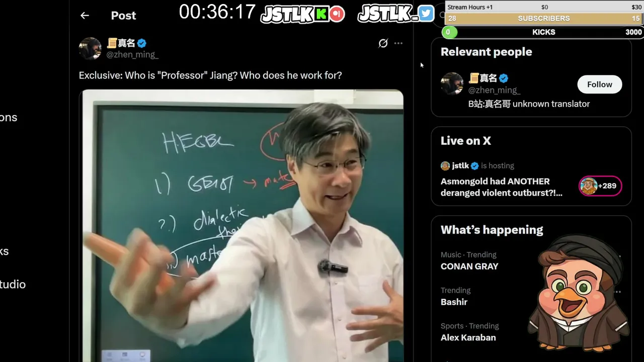Open Grok explain icon on the post
644x362 pixels.
[383, 43]
